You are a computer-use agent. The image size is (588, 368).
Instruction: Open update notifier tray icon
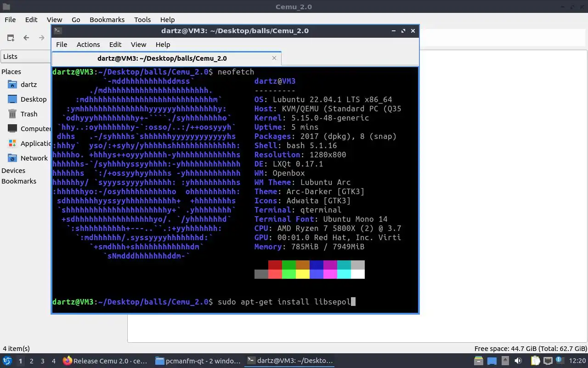coord(560,361)
